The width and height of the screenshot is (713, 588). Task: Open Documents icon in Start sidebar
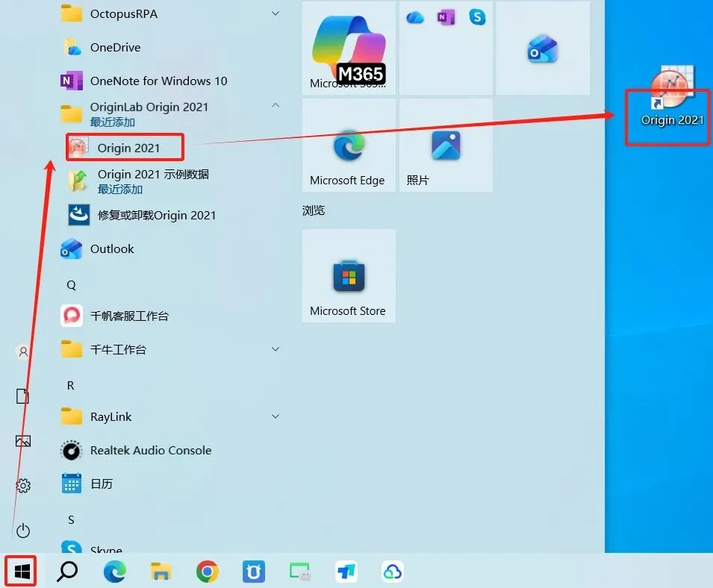point(22,396)
